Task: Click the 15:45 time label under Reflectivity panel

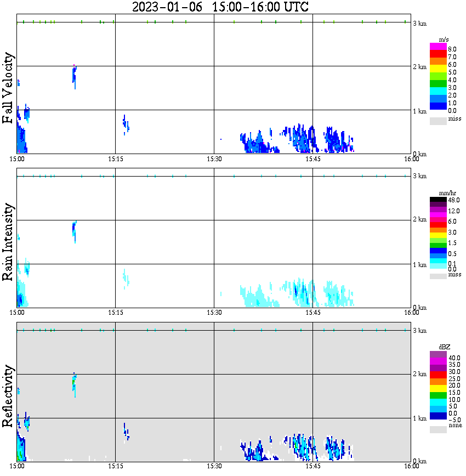Action: [313, 466]
